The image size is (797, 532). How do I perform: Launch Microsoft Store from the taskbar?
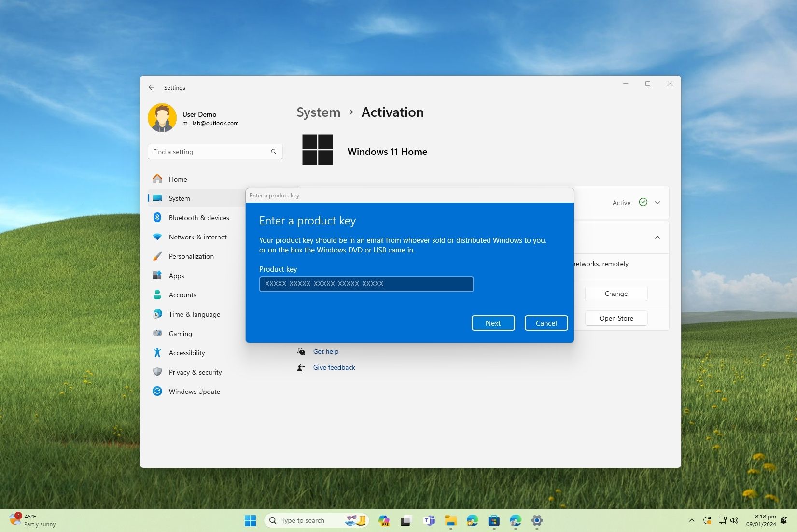[x=493, y=520]
